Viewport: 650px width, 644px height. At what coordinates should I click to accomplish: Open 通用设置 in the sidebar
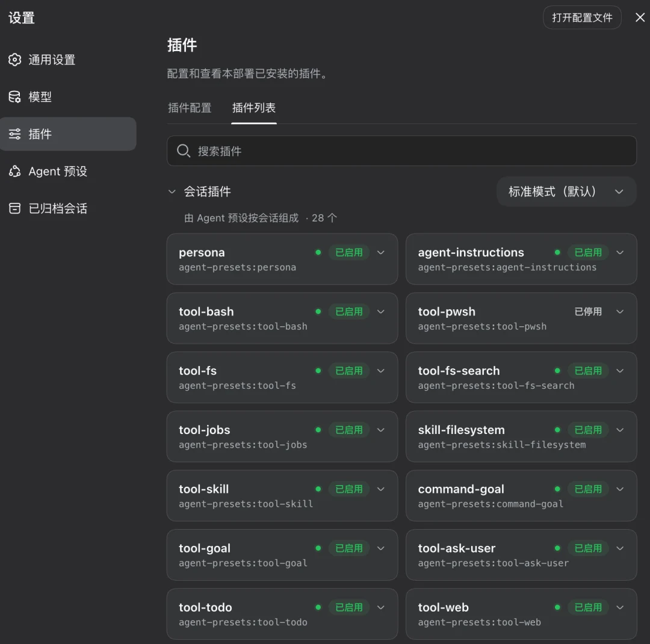[x=68, y=60]
